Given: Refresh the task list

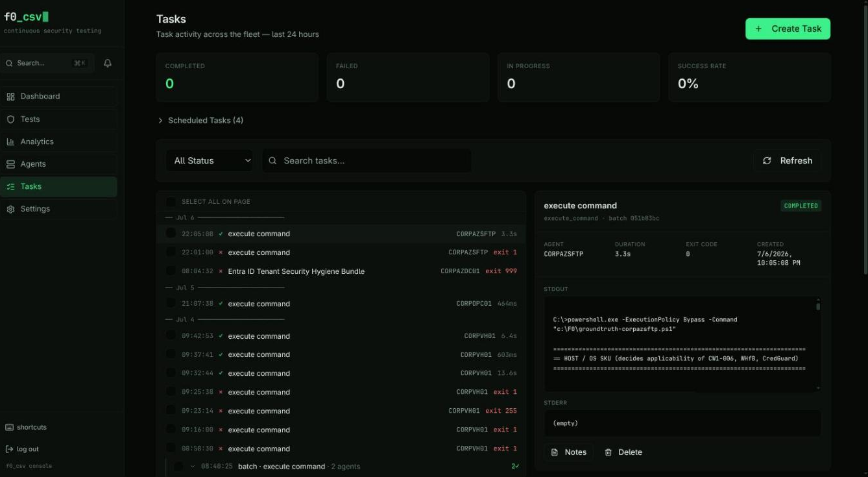Looking at the screenshot, I should pos(787,160).
